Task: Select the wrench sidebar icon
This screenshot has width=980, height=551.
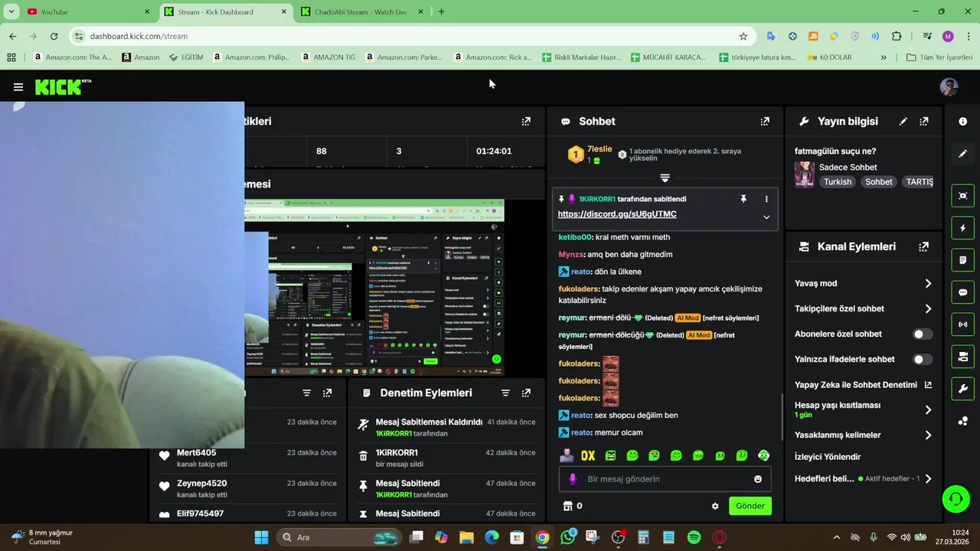Action: 962,389
